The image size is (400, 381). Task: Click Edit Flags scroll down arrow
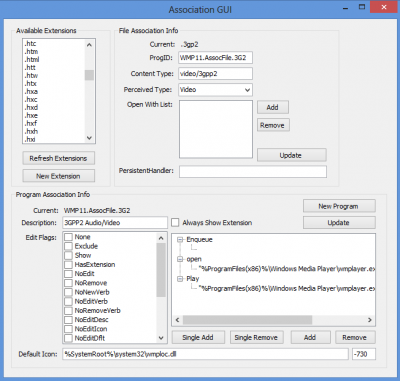161,338
